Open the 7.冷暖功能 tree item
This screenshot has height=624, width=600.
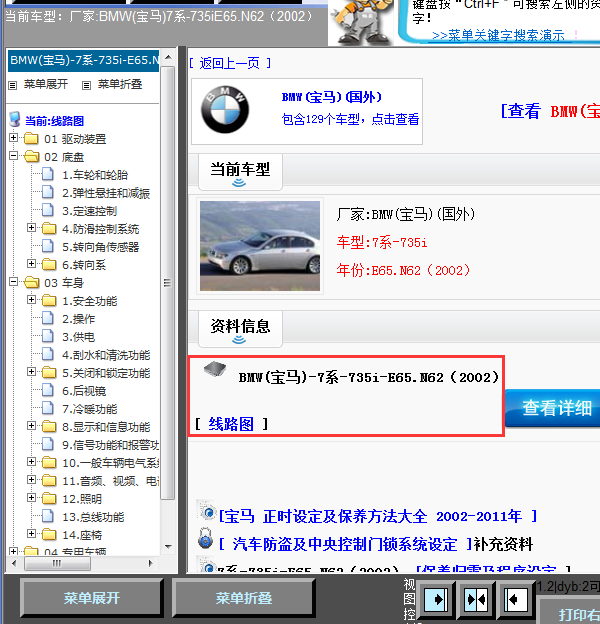pyautogui.click(x=90, y=409)
